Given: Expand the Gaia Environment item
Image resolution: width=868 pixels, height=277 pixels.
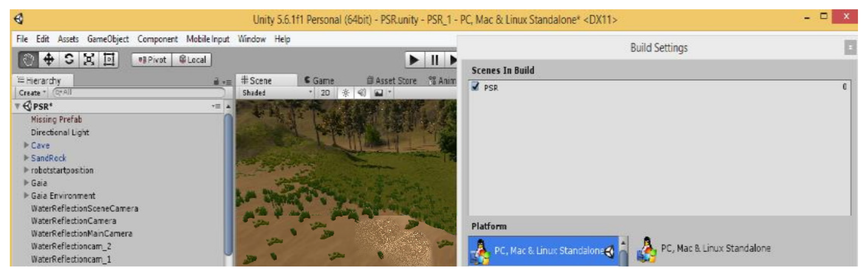Looking at the screenshot, I should (26, 196).
